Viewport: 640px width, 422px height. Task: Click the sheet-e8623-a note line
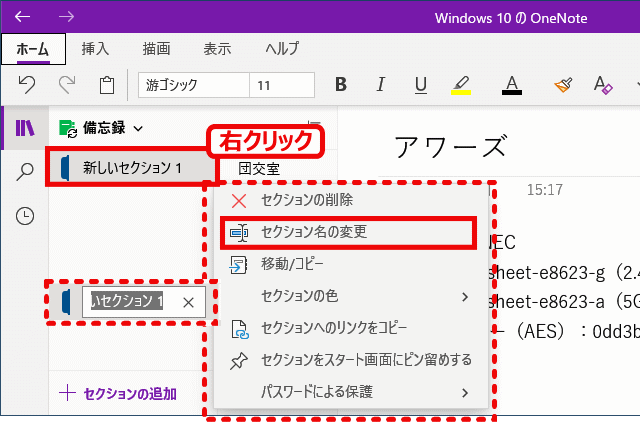click(x=564, y=302)
